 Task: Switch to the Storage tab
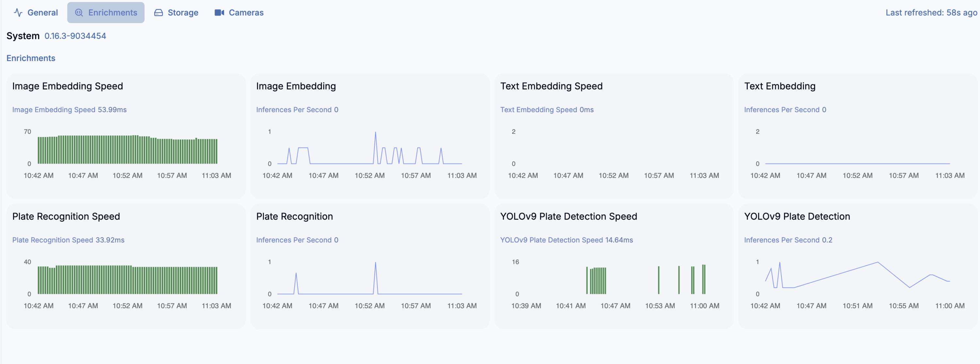(x=176, y=12)
